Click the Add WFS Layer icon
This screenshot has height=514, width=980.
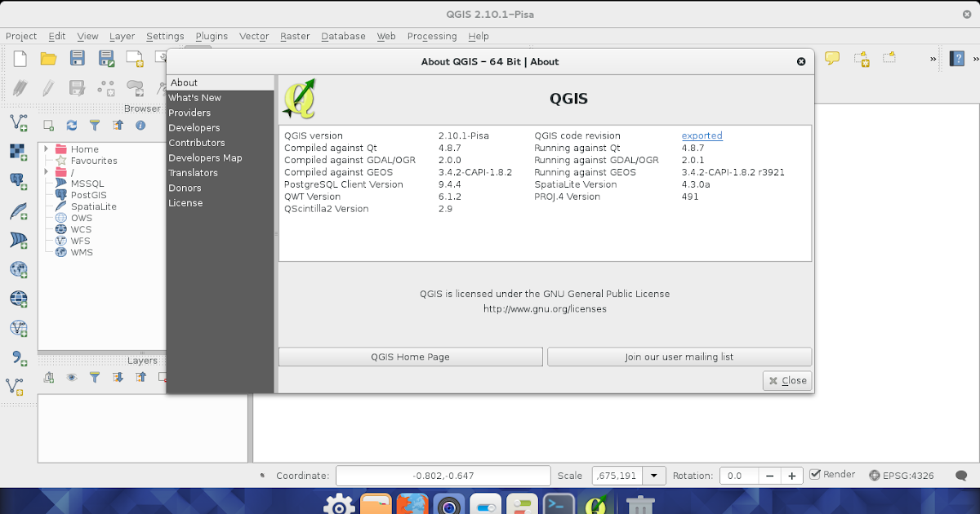[x=18, y=328]
